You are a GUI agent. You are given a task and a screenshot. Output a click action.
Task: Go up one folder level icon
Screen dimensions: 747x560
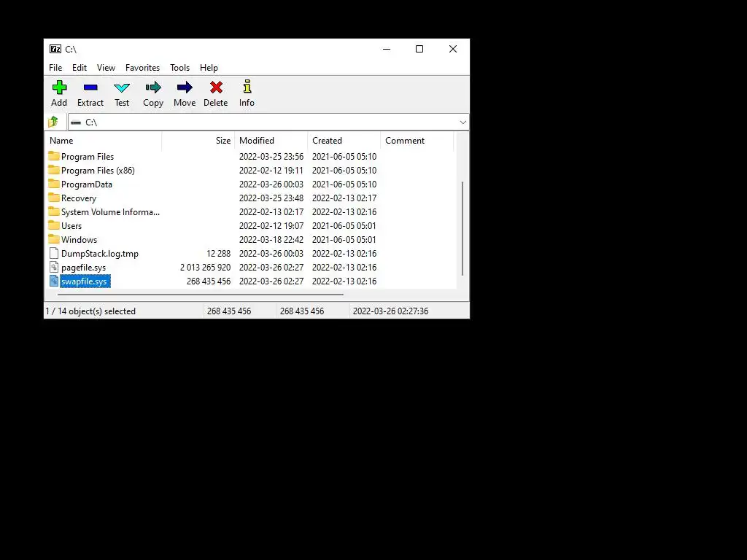pos(53,122)
